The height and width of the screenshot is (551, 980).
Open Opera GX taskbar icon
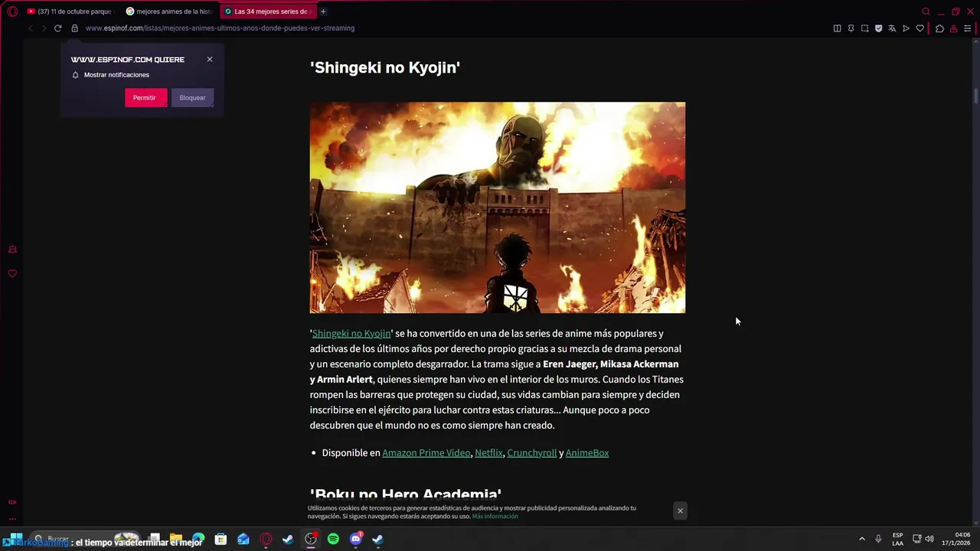click(x=266, y=539)
